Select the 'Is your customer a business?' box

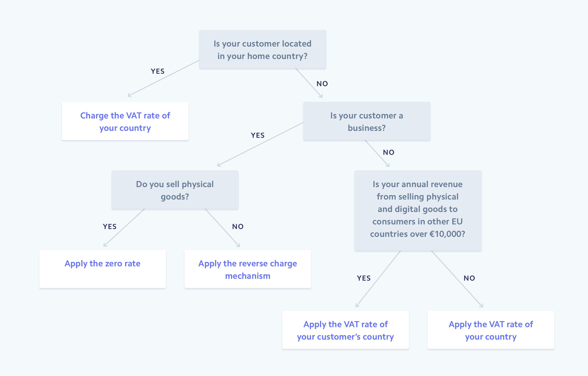click(366, 121)
